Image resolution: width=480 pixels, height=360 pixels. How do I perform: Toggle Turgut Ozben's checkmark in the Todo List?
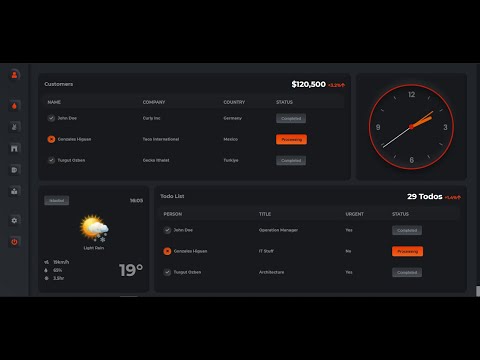[167, 272]
